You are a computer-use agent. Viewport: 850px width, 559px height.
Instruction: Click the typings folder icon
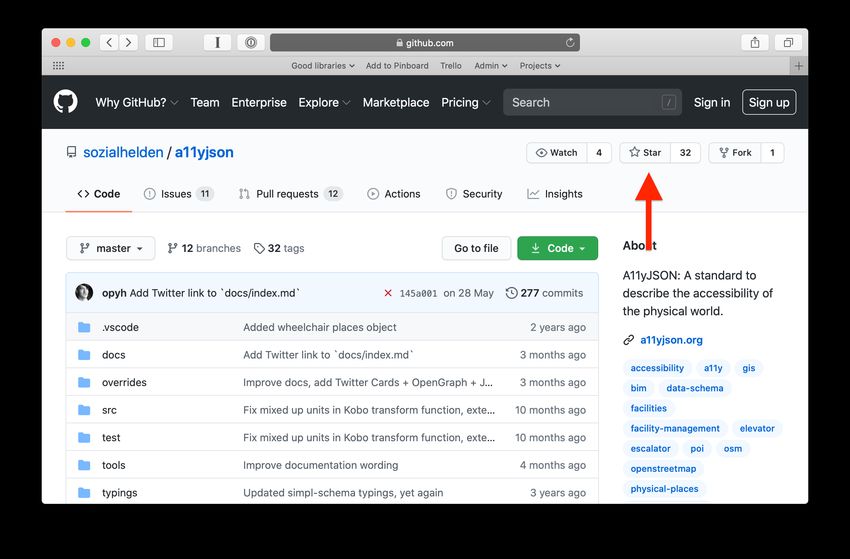84,493
